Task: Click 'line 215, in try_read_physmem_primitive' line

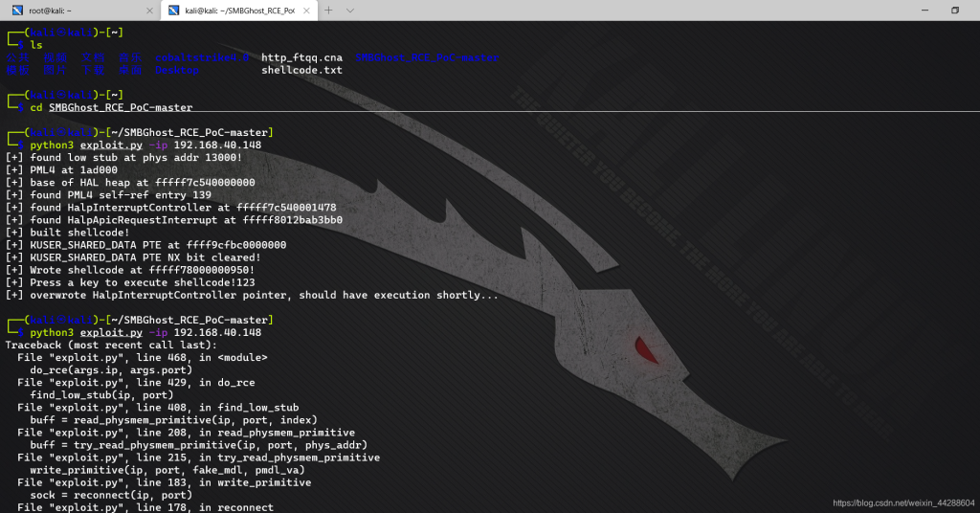Action: click(x=199, y=457)
